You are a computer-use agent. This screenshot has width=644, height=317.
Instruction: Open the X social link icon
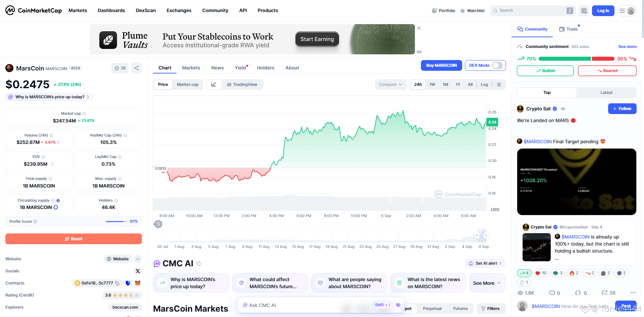[138, 271]
